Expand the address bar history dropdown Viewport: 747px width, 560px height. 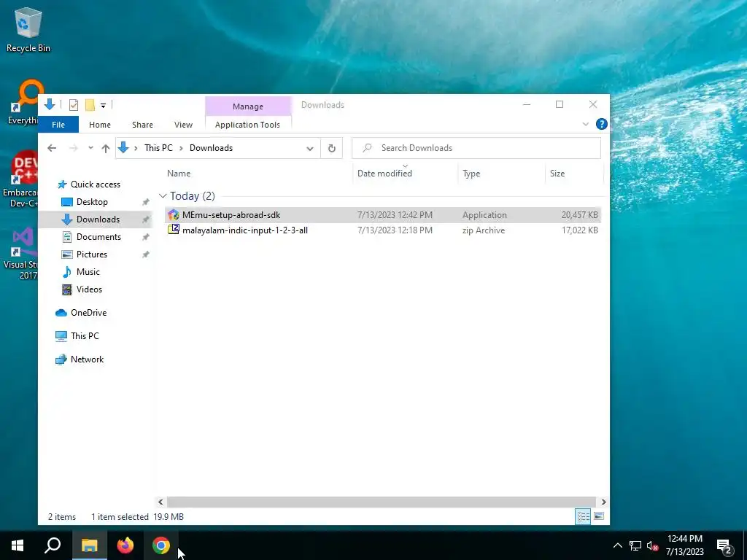click(309, 149)
